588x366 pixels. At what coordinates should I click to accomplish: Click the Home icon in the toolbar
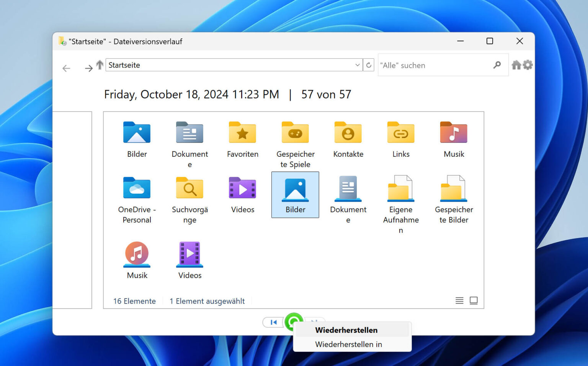coord(516,65)
